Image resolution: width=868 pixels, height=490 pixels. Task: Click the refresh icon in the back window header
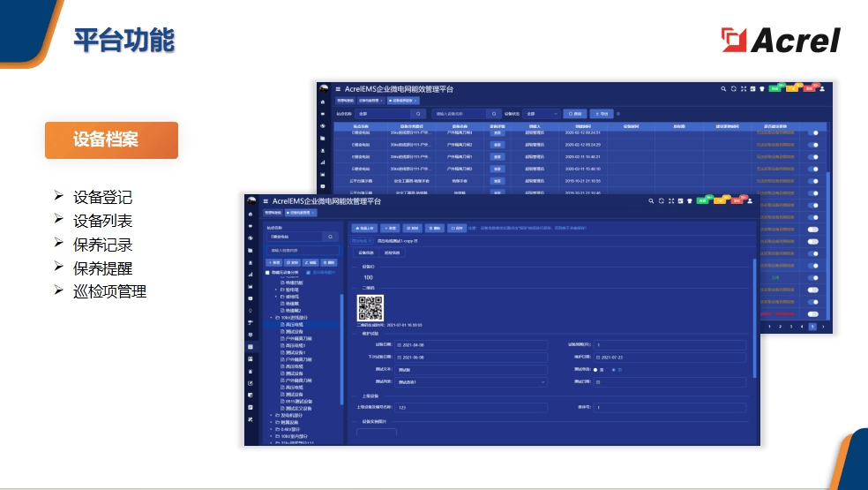pos(734,88)
